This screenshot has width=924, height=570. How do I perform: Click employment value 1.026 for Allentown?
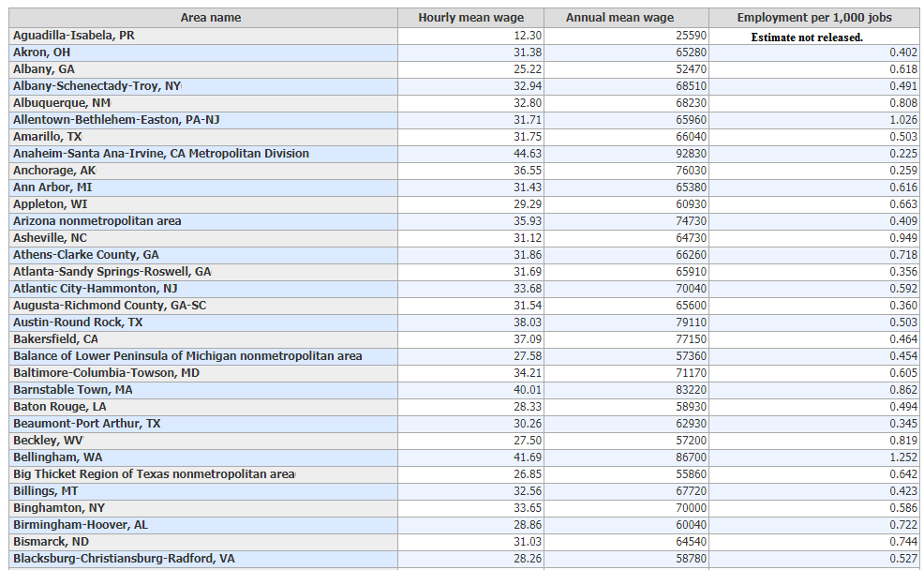click(x=903, y=120)
